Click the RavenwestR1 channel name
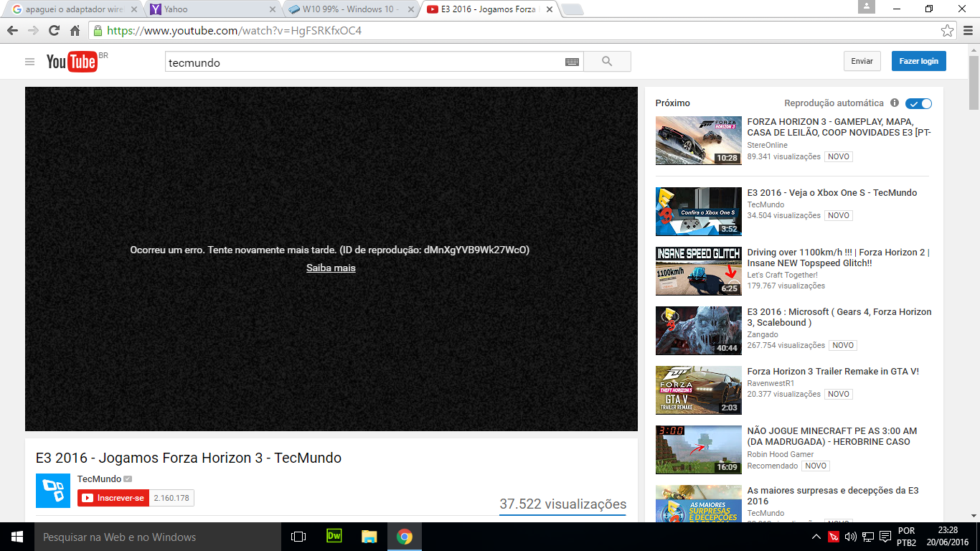 (771, 383)
